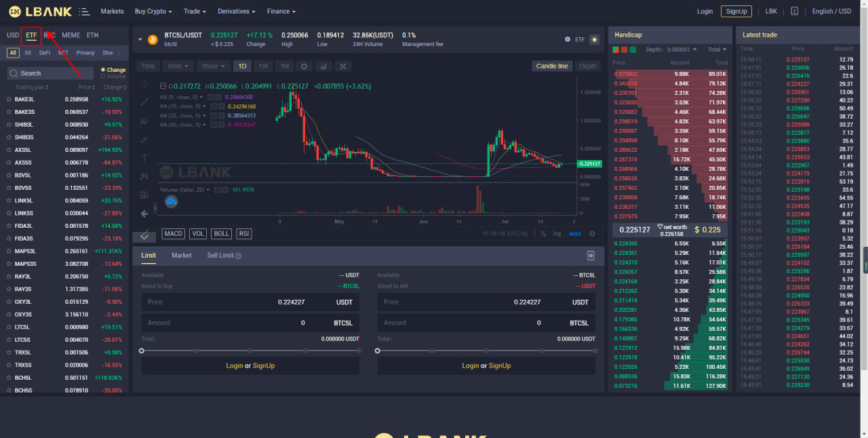Click the Sell Limit help icon
The image size is (868, 438).
[x=238, y=256]
